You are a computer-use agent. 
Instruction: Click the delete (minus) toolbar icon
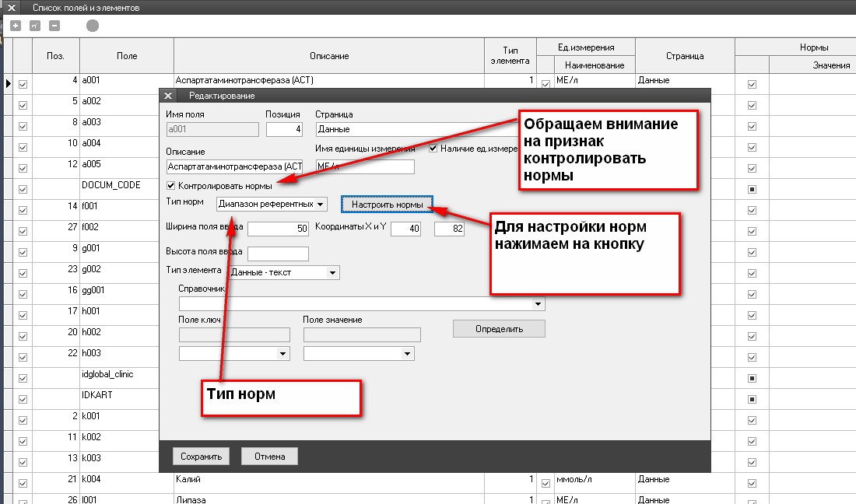pyautogui.click(x=54, y=26)
